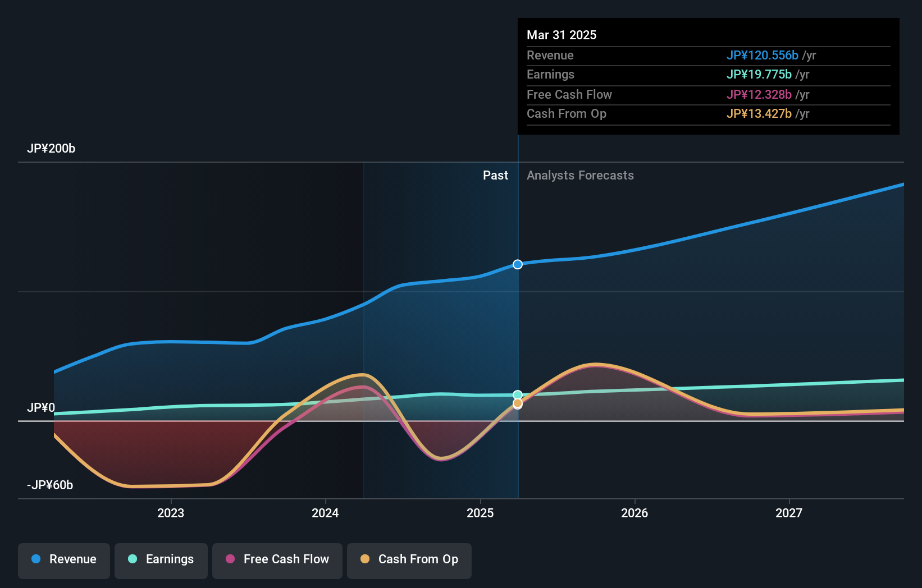
Task: Click the JP¥19.775b earnings value
Action: coord(759,74)
